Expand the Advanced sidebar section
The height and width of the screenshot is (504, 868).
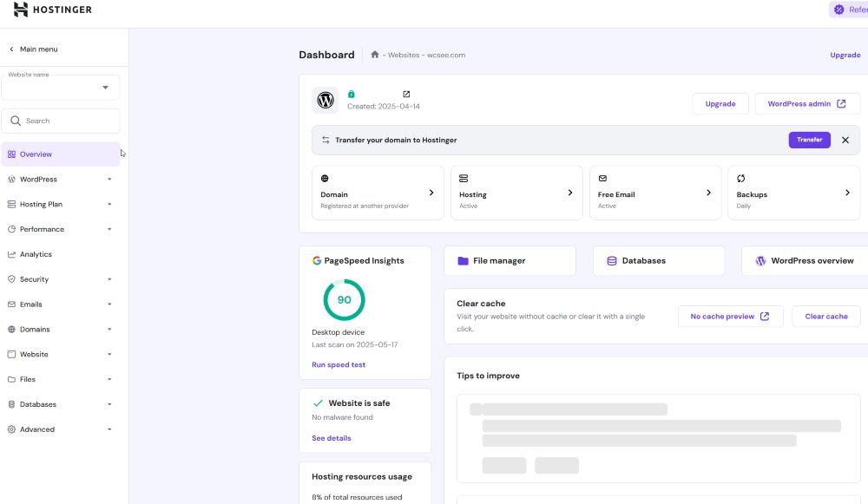pos(109,429)
